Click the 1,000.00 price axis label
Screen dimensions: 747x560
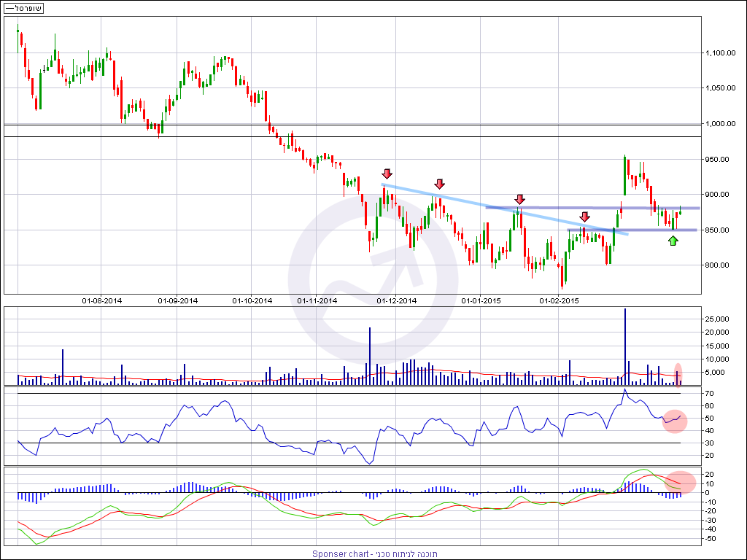tap(721, 124)
